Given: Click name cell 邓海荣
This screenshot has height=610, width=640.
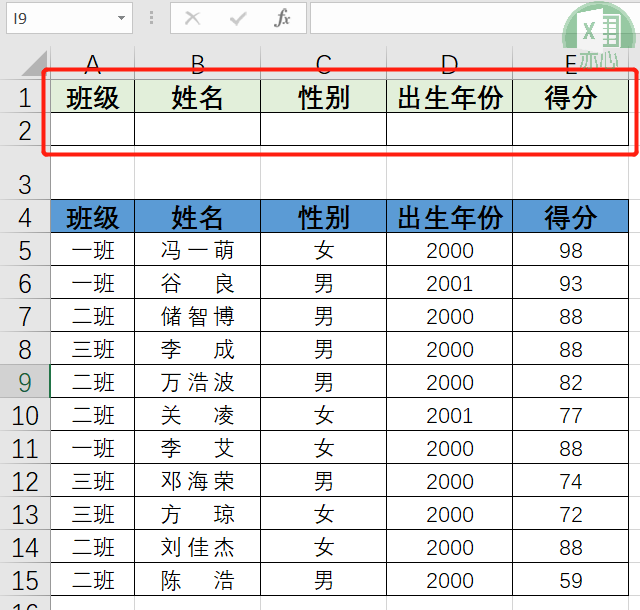Looking at the screenshot, I should tap(198, 481).
